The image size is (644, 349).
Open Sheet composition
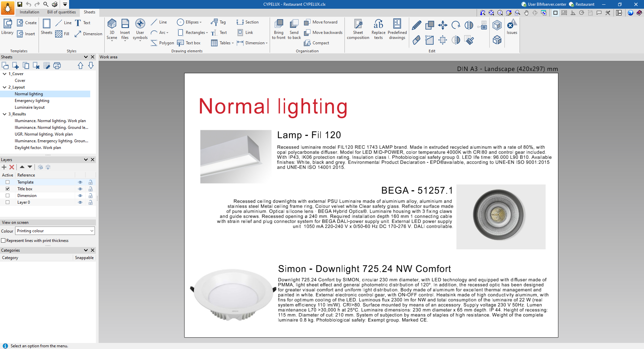(358, 29)
